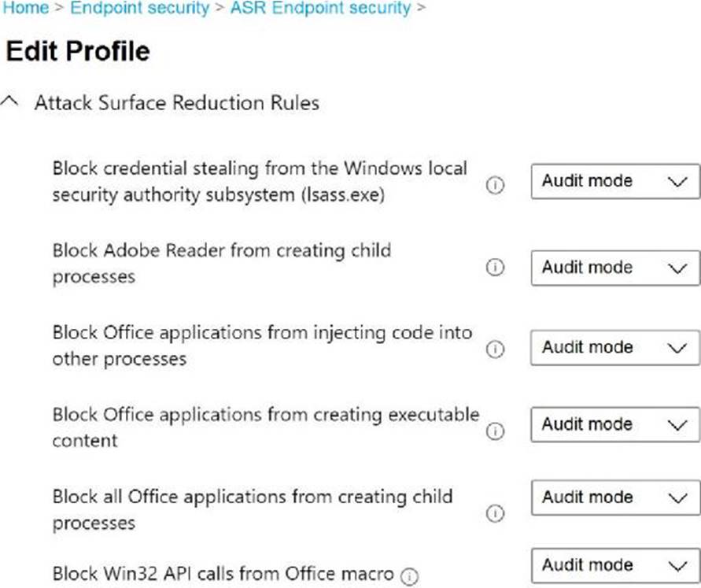The width and height of the screenshot is (701, 588).
Task: Click info icon next to Win32 API calls rule
Action: tap(409, 577)
